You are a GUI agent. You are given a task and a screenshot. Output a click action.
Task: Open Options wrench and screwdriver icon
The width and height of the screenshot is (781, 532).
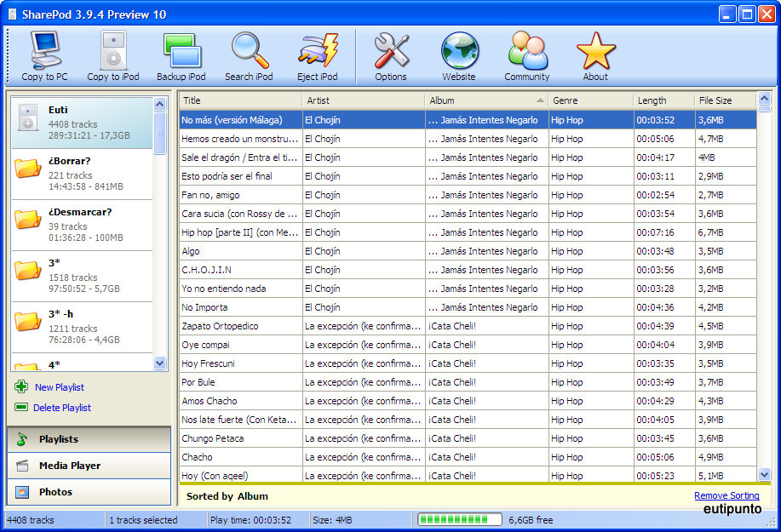pos(391,49)
